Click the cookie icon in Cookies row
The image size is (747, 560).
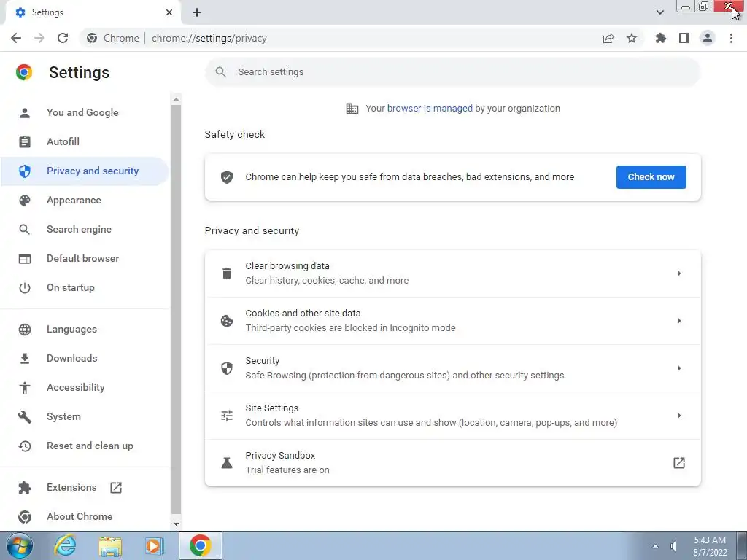pyautogui.click(x=227, y=321)
